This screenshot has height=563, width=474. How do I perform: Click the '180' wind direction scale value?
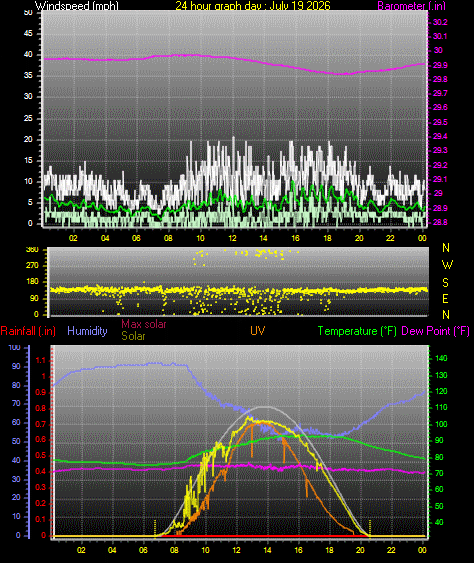[x=32, y=282]
